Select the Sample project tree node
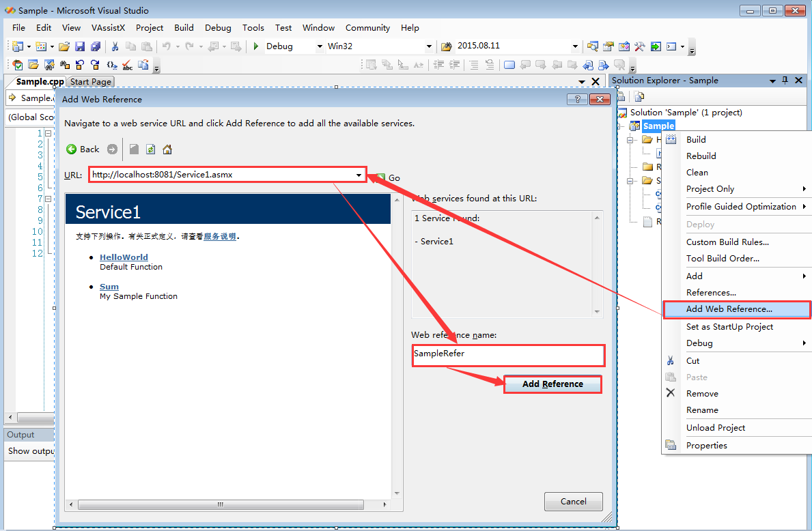Viewport: 812px width, 531px height. [x=658, y=126]
